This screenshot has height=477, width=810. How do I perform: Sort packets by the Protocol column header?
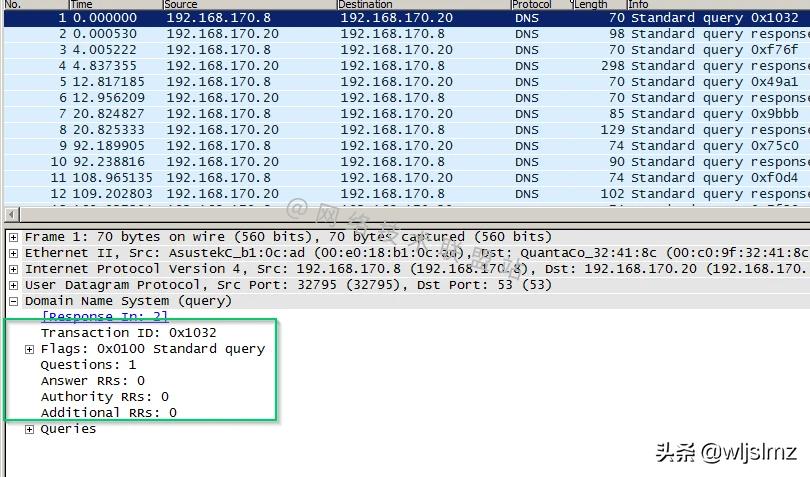(540, 5)
